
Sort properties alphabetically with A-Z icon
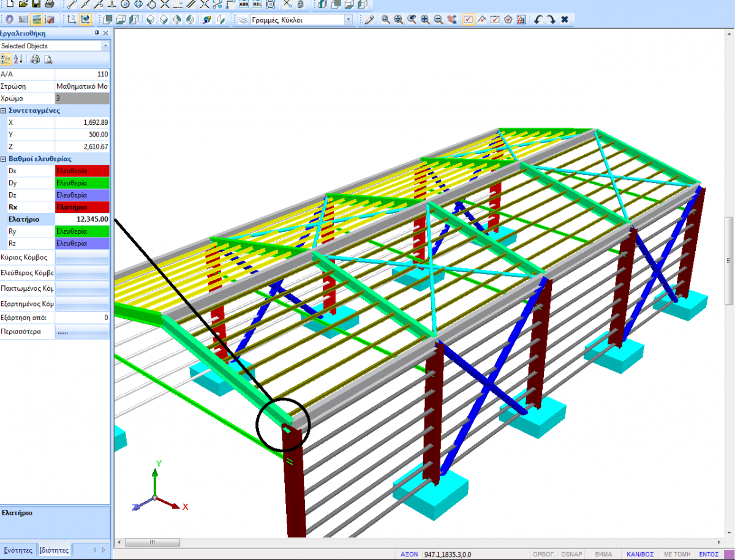pos(18,59)
